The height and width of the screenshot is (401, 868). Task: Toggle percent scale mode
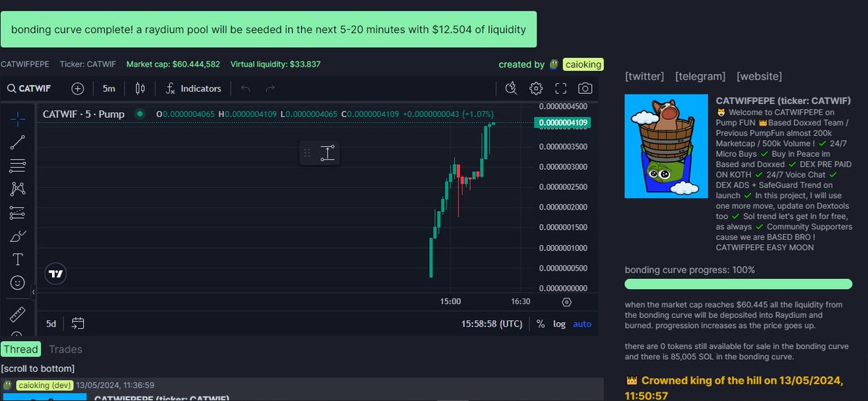pyautogui.click(x=540, y=324)
